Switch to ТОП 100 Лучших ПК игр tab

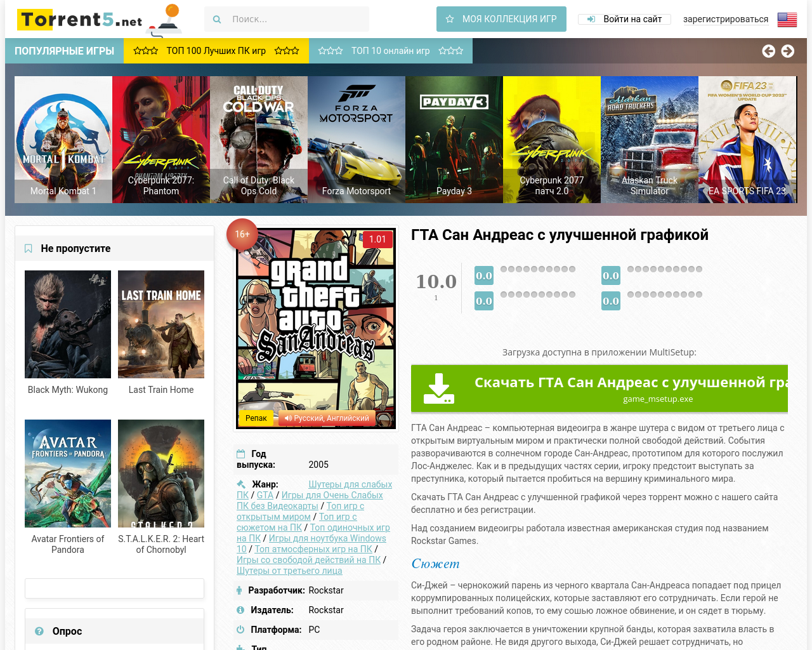pos(216,51)
